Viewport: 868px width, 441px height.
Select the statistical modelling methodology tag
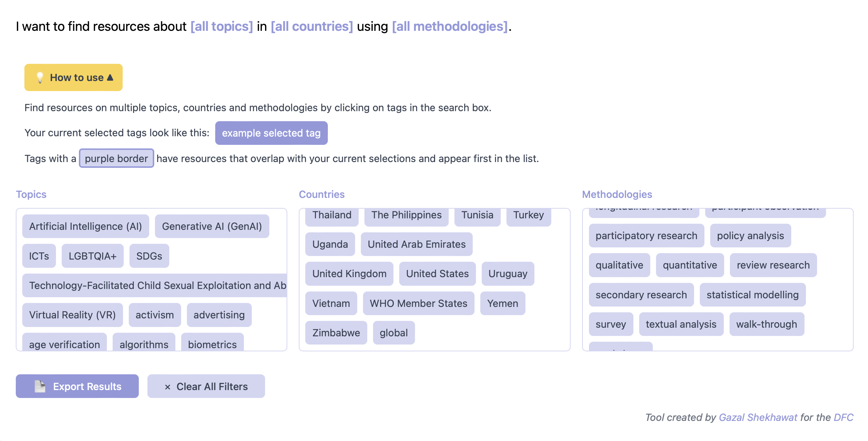coord(753,295)
